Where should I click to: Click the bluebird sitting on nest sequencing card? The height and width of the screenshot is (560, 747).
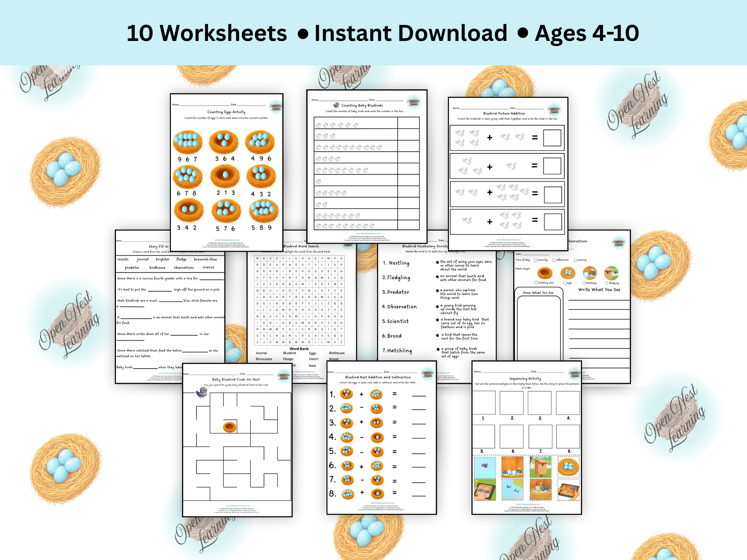point(541,490)
